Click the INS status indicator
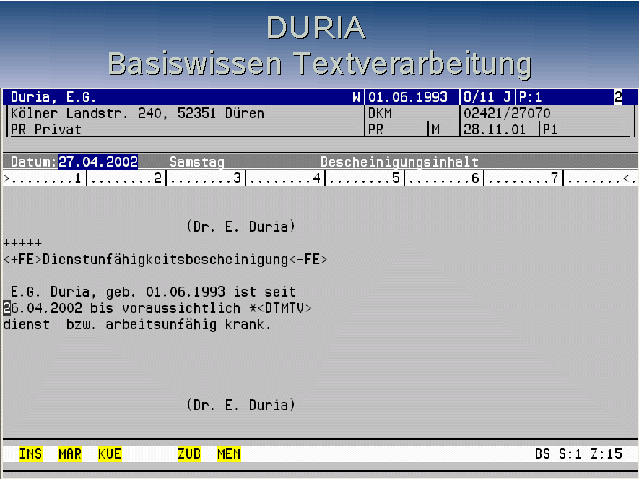This screenshot has height=480, width=640. (x=30, y=454)
